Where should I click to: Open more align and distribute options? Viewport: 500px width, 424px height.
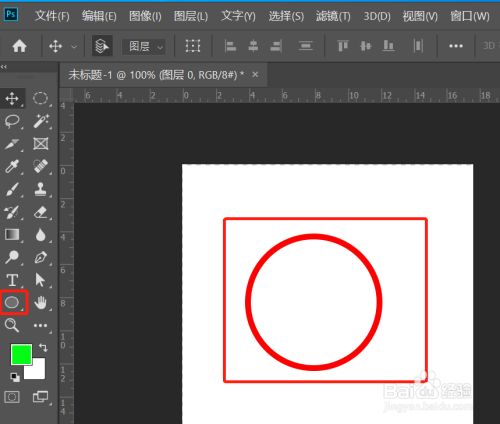click(456, 46)
